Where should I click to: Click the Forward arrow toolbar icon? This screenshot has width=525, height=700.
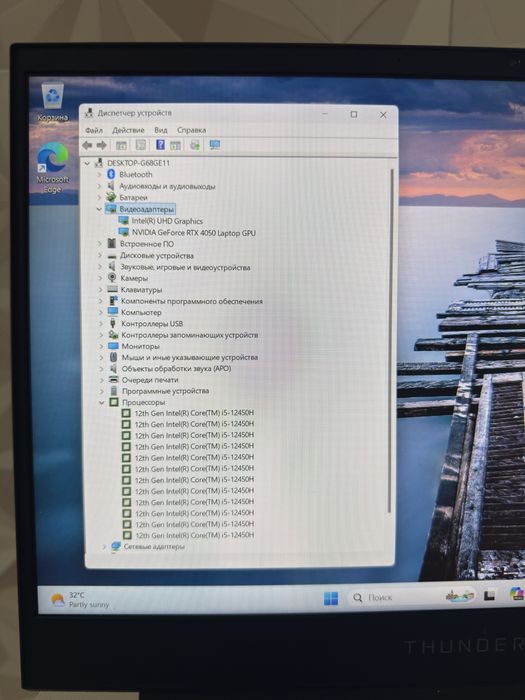point(102,145)
